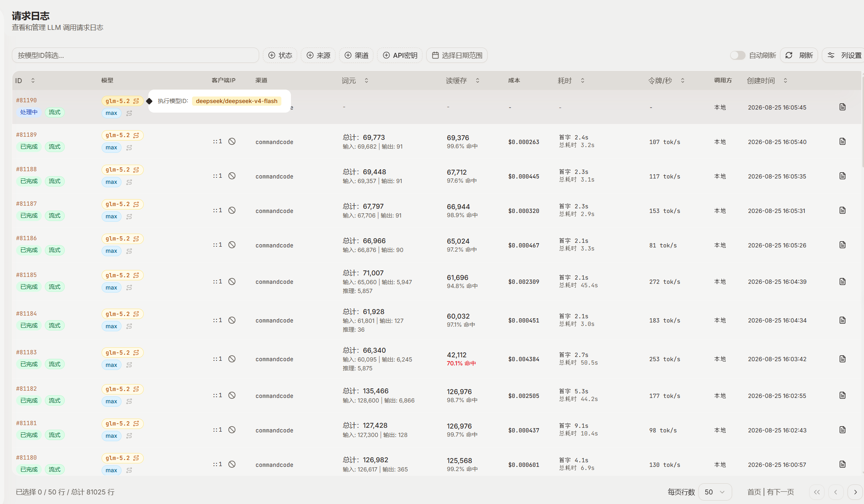Click the glm-5.2 model tag in row #81186
Image resolution: width=864 pixels, height=504 pixels.
(x=122, y=239)
